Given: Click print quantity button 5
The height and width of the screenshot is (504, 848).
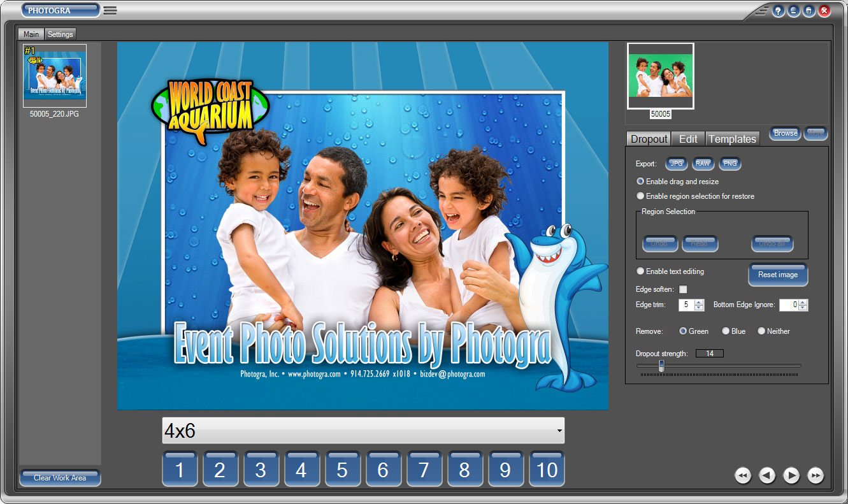Looking at the screenshot, I should point(343,470).
